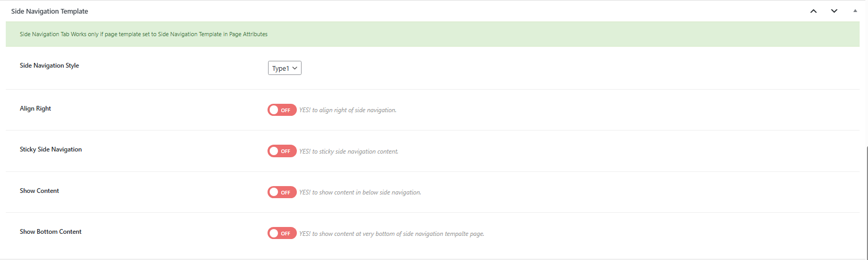Click the show content below description
The width and height of the screenshot is (868, 260).
click(x=360, y=192)
